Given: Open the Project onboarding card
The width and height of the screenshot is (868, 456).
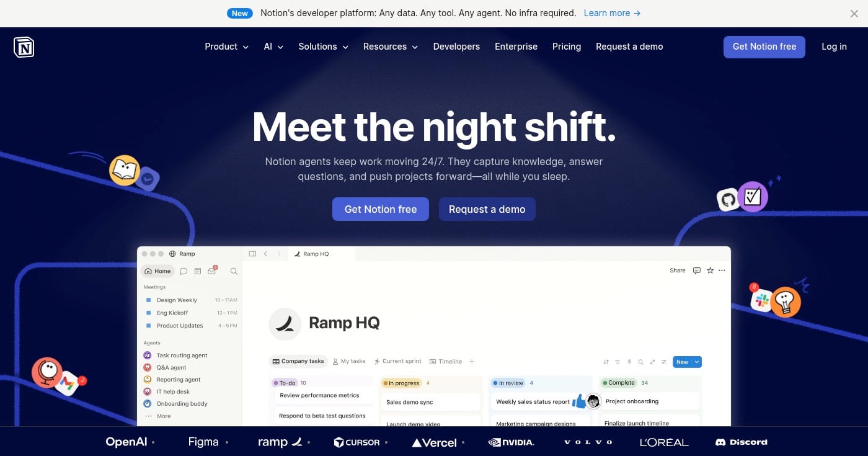Looking at the screenshot, I should [651, 401].
